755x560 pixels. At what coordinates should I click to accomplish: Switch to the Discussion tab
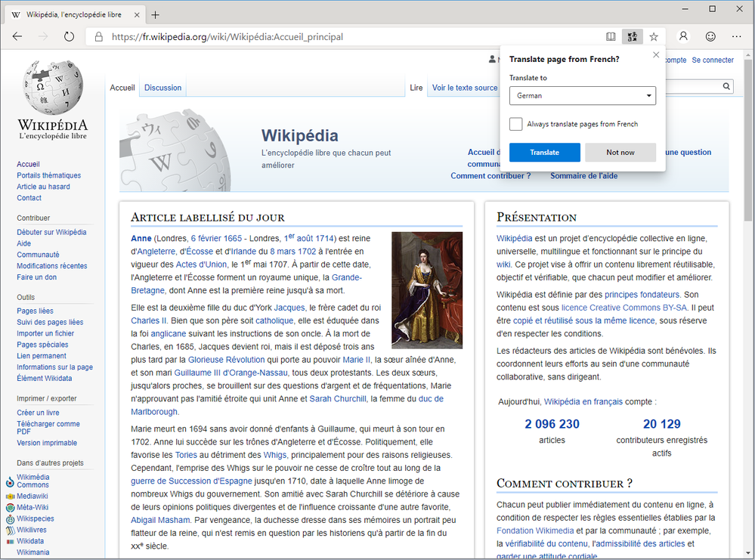162,88
